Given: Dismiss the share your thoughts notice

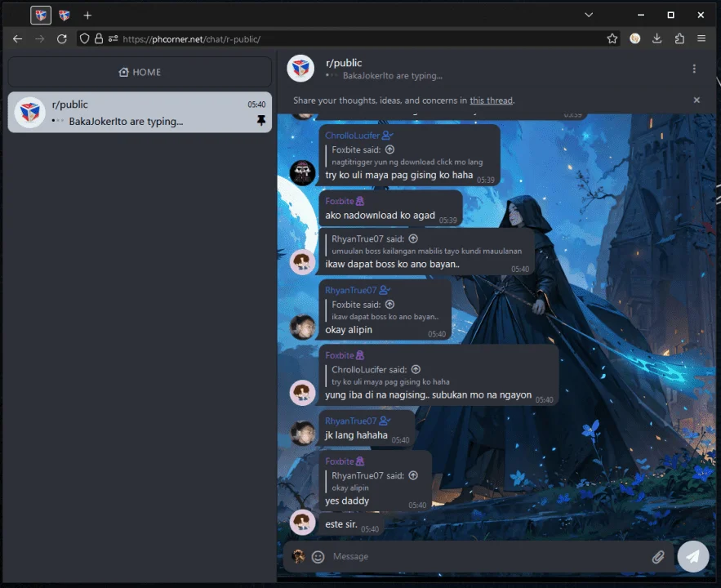Looking at the screenshot, I should click(x=697, y=100).
